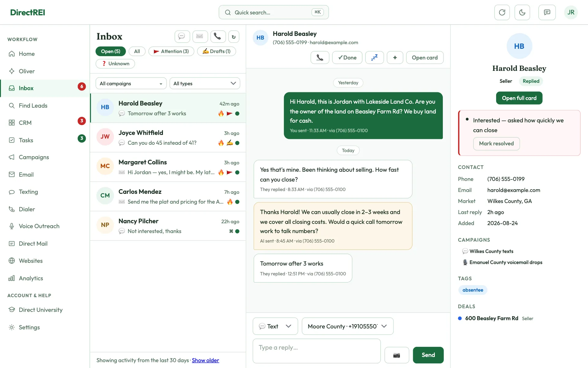Click Open full card button
Screen dimensions: 588x368
coord(519,98)
